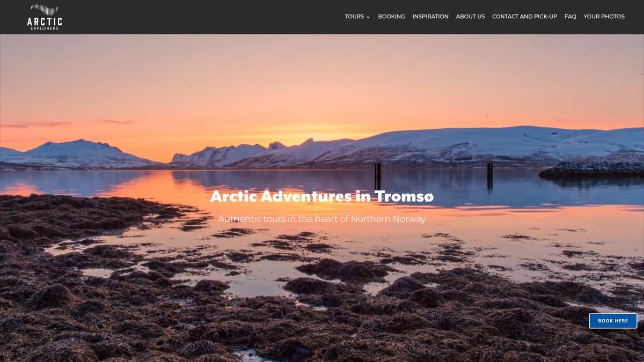Click the aurora graphic in the Arctic Explorers logo
This screenshot has height=362, width=644.
pyautogui.click(x=45, y=10)
